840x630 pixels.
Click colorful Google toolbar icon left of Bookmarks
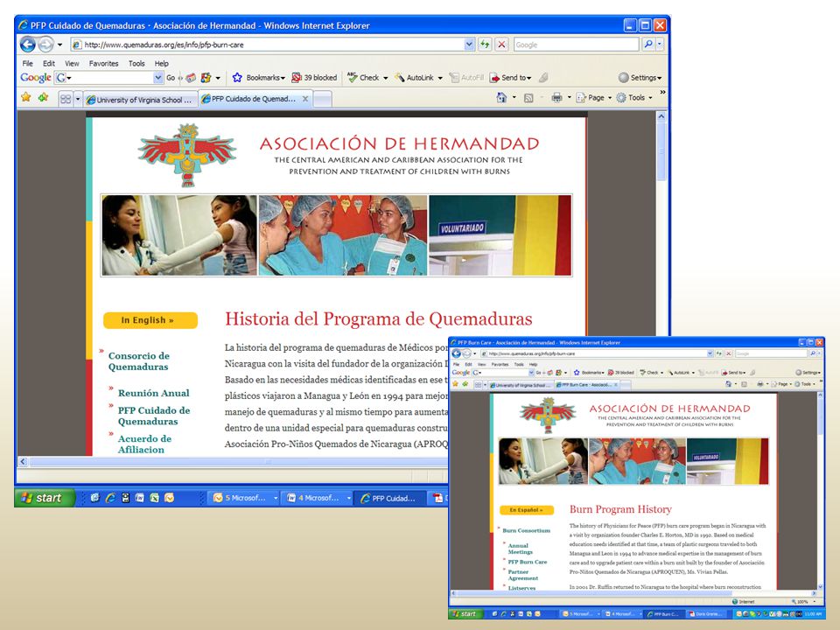coord(206,78)
